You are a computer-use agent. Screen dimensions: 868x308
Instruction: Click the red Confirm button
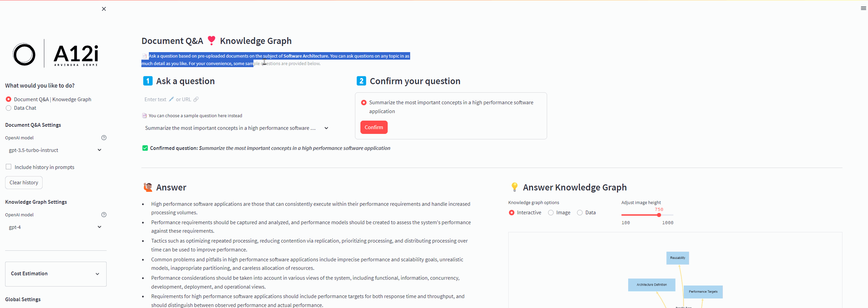(374, 127)
